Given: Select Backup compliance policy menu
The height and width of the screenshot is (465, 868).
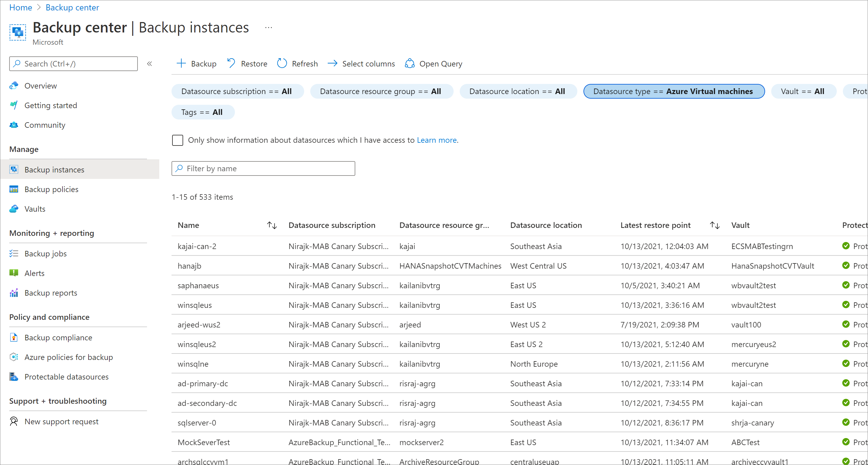Looking at the screenshot, I should click(57, 338).
